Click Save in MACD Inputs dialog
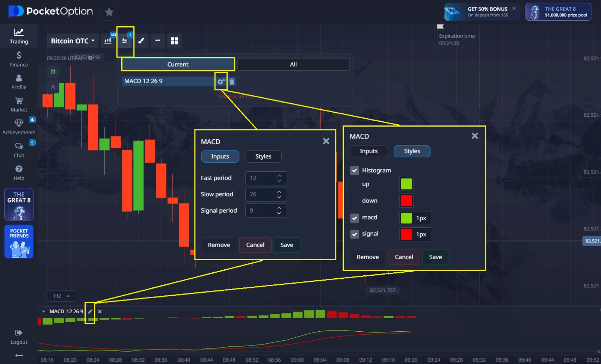 click(x=287, y=245)
